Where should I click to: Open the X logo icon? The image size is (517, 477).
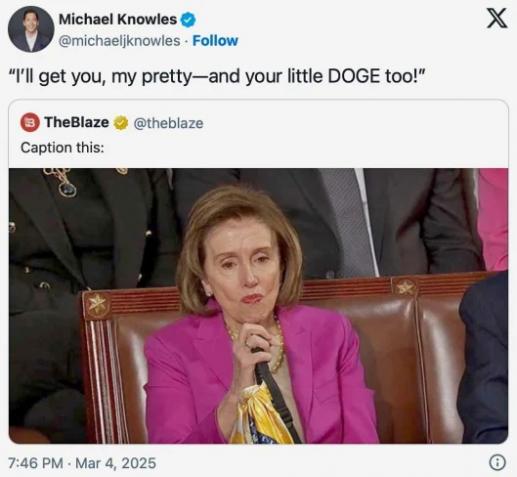pyautogui.click(x=497, y=19)
